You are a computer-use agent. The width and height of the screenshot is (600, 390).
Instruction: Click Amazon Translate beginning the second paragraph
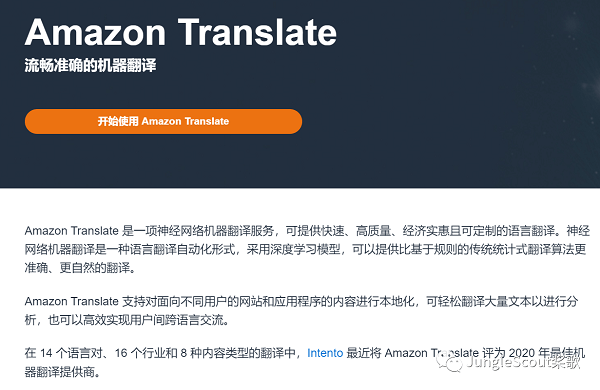point(72,301)
